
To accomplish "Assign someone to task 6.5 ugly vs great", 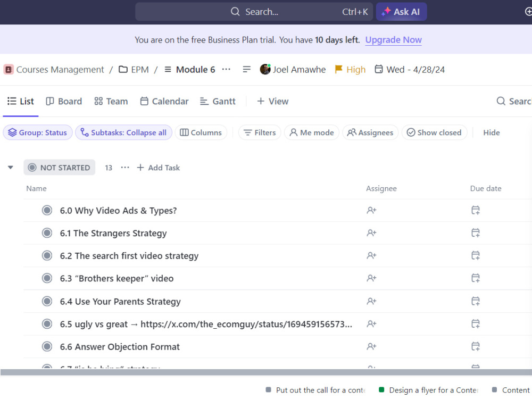I will [371, 324].
